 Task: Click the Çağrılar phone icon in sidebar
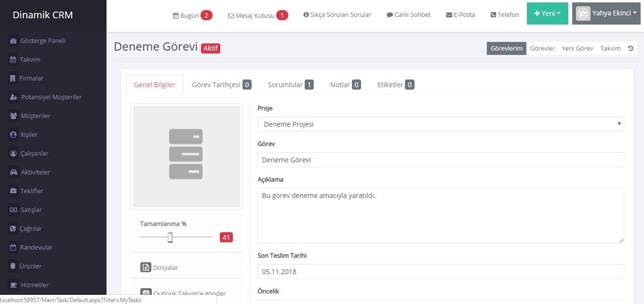pos(13,229)
